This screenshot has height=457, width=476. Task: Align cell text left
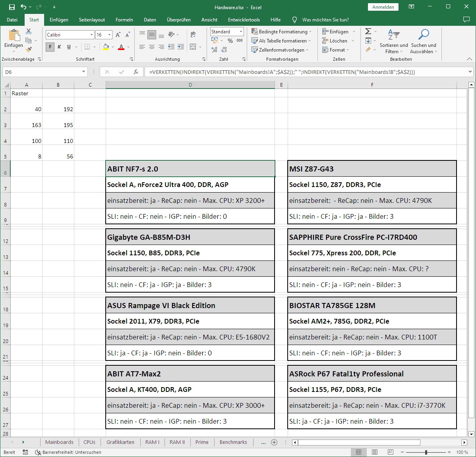[142, 47]
